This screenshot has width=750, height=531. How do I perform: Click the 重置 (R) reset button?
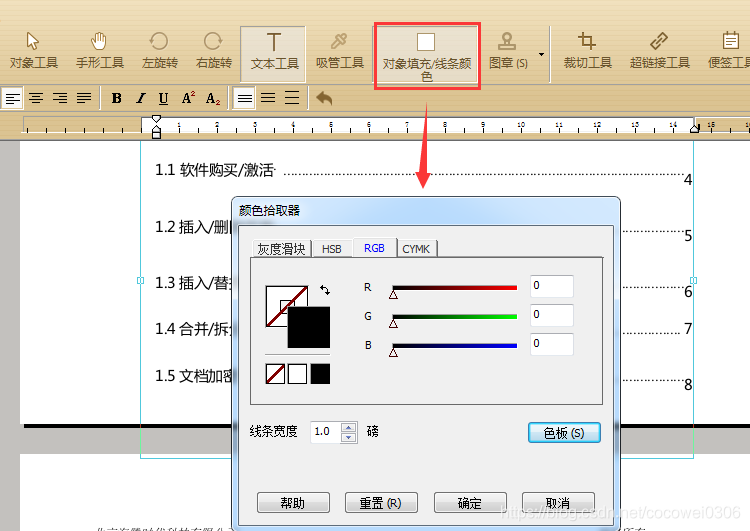coord(381,503)
